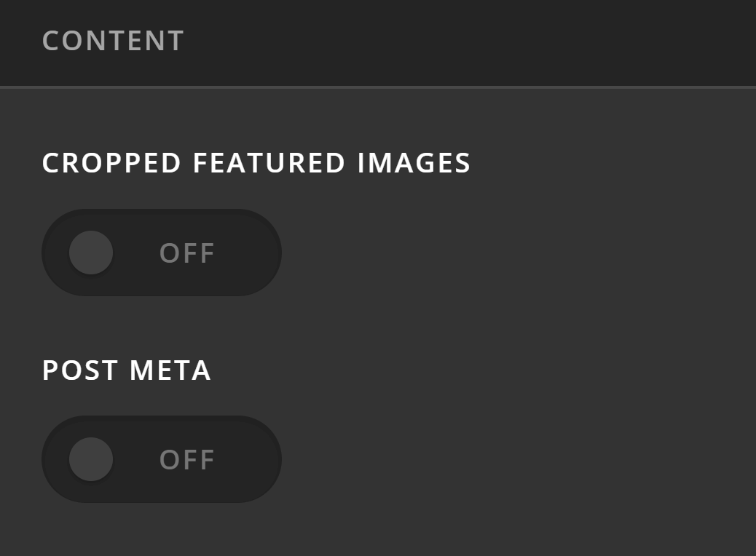
Task: Click the CROPPED FEATURED IMAGES heading text
Action: click(256, 162)
